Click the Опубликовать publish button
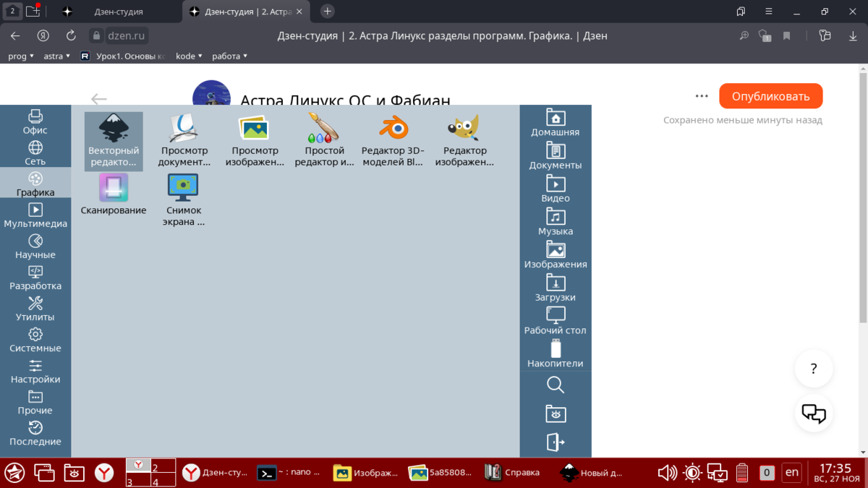 (771, 96)
